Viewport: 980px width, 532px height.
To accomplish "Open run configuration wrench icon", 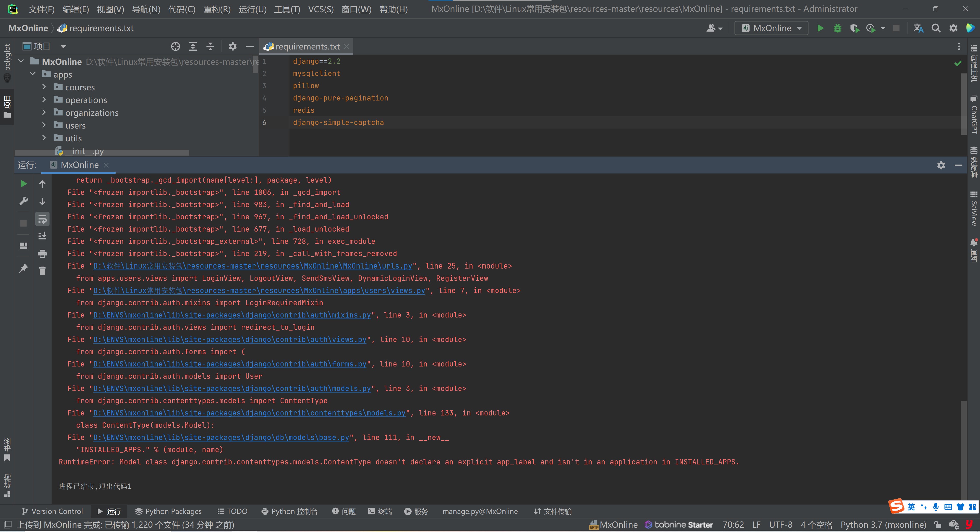I will point(23,201).
